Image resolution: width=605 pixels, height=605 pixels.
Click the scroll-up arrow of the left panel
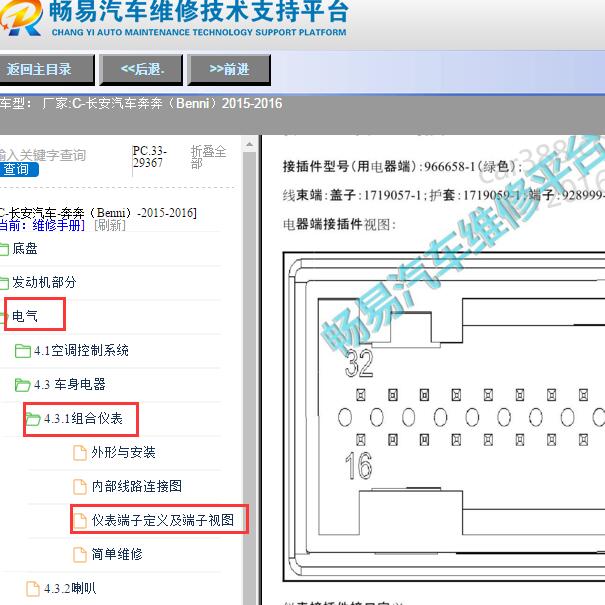click(x=250, y=145)
